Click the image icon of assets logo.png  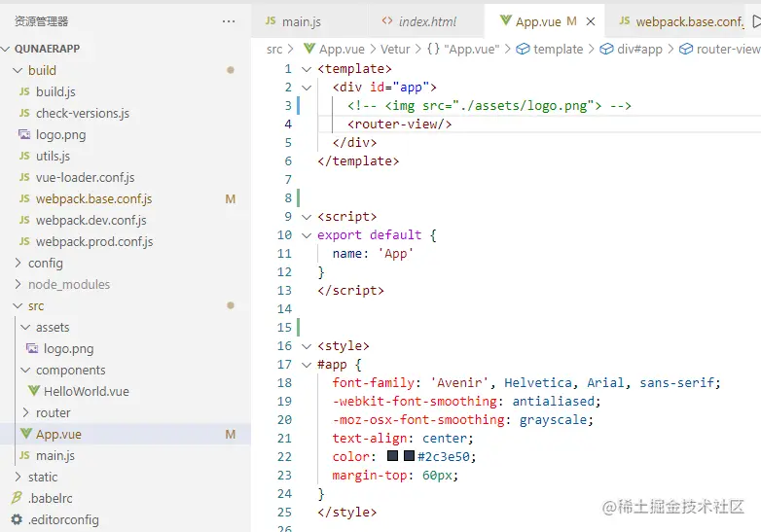click(x=32, y=348)
